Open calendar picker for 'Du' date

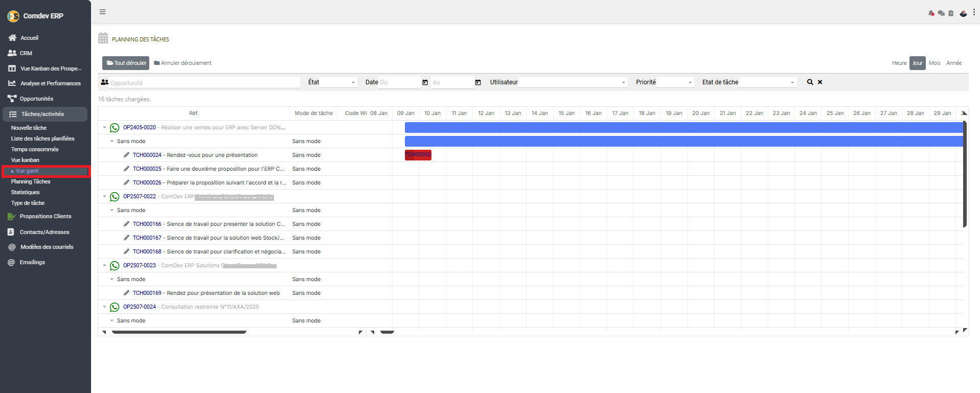click(425, 82)
